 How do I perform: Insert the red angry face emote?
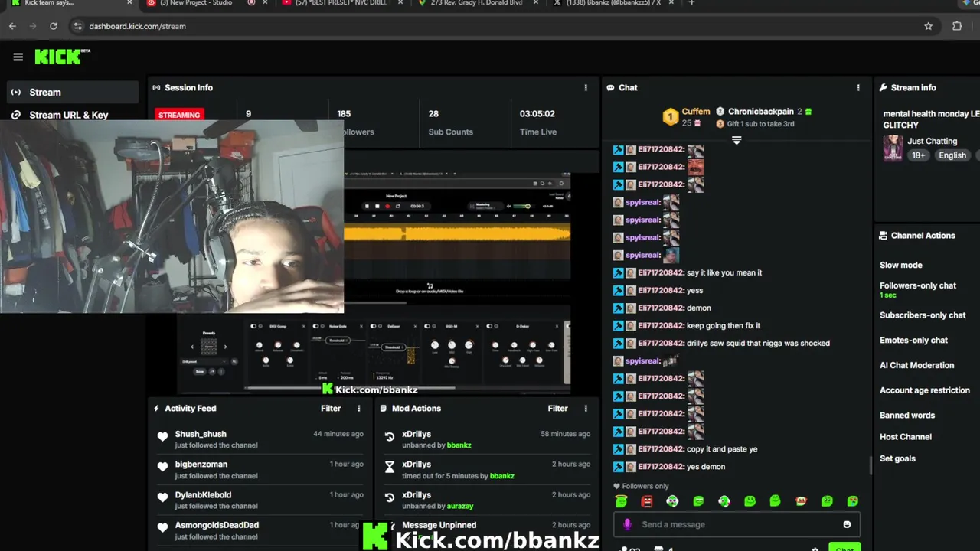pos(647,501)
